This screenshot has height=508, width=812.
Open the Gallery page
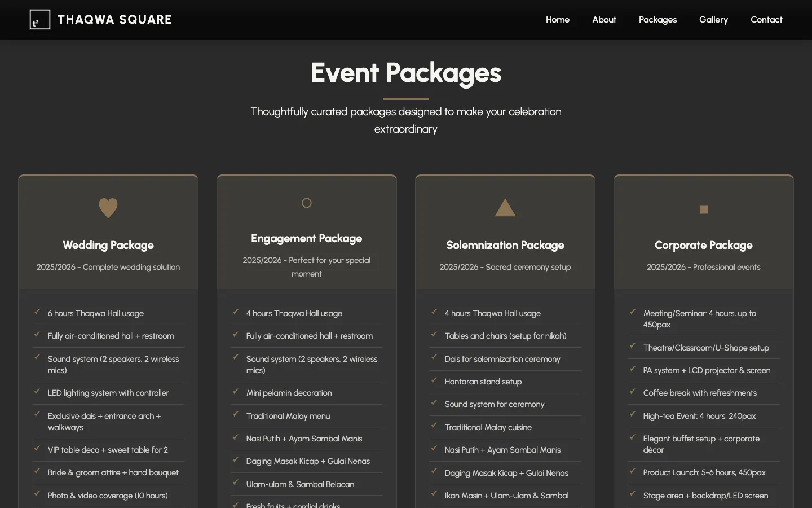[713, 20]
